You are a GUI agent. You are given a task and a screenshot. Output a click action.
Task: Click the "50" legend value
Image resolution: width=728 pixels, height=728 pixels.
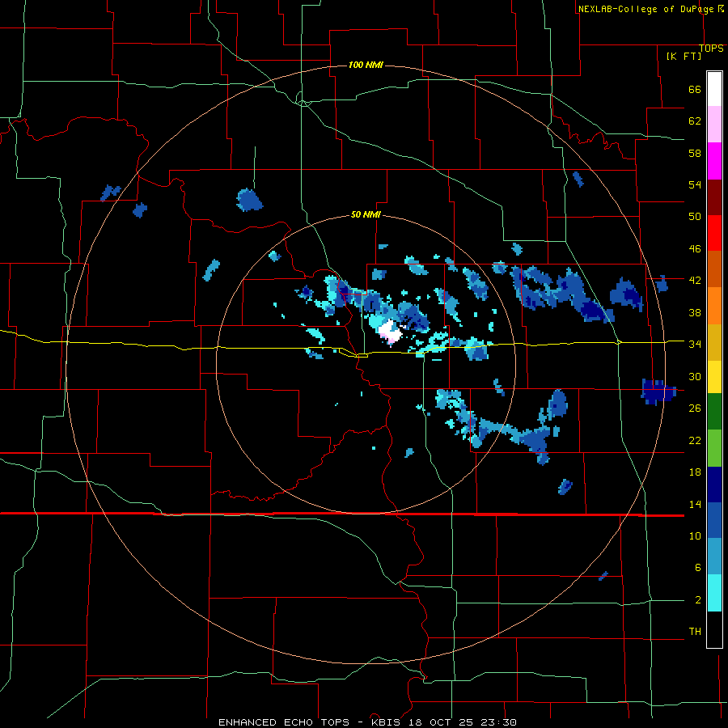(x=695, y=217)
